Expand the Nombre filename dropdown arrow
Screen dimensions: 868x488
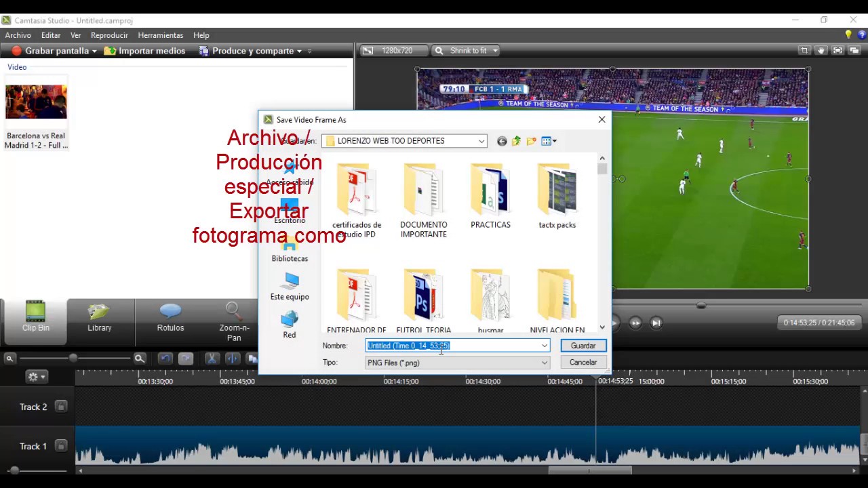pyautogui.click(x=544, y=346)
